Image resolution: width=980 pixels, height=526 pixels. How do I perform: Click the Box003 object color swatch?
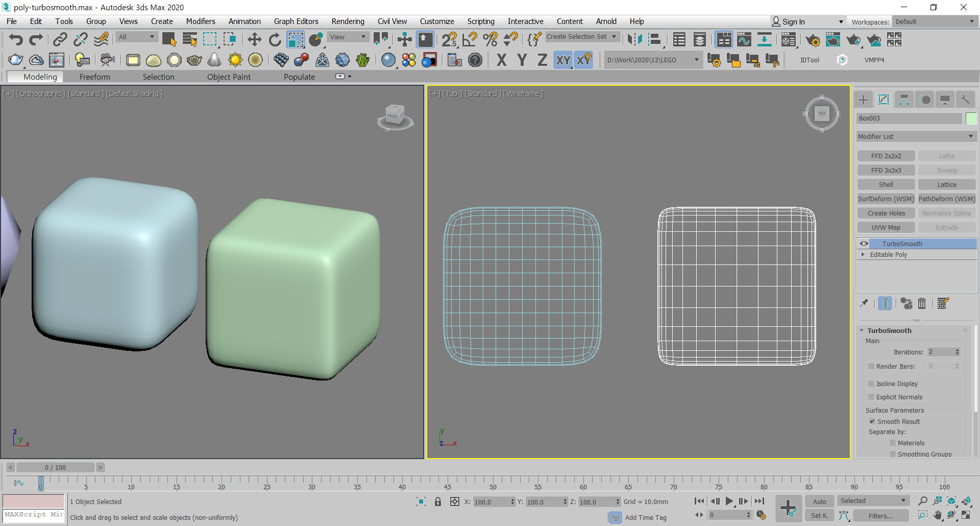(x=971, y=118)
